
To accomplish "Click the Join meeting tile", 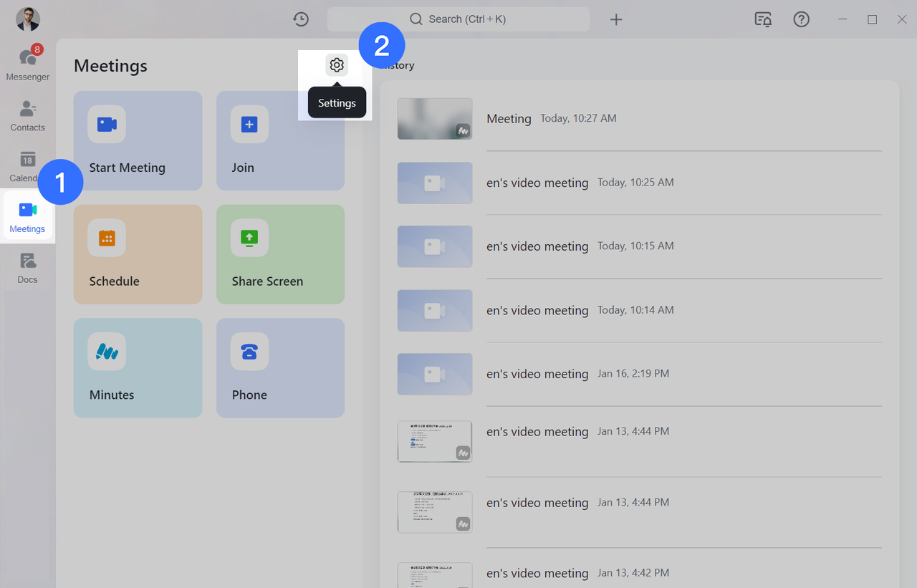I will click(x=280, y=140).
